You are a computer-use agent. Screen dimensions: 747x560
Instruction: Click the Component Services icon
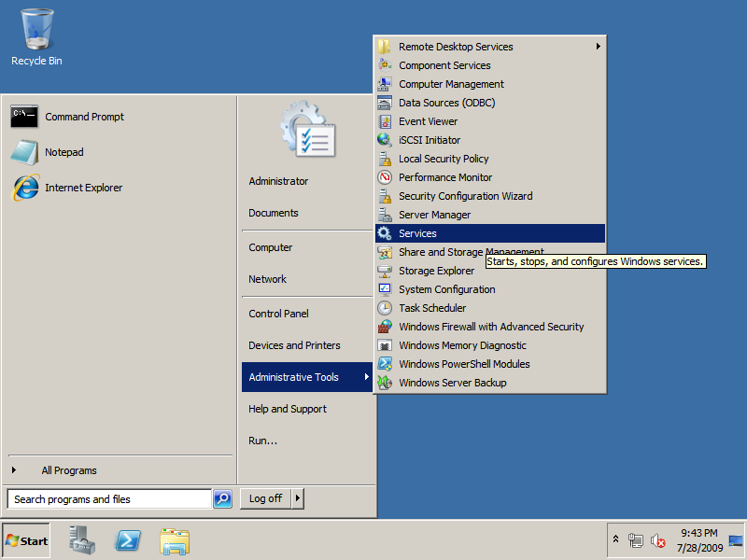[385, 65]
